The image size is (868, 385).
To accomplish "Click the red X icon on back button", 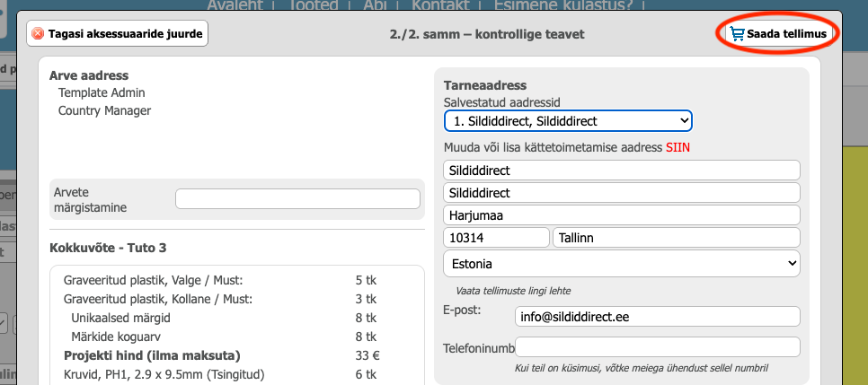I will pyautogui.click(x=38, y=34).
